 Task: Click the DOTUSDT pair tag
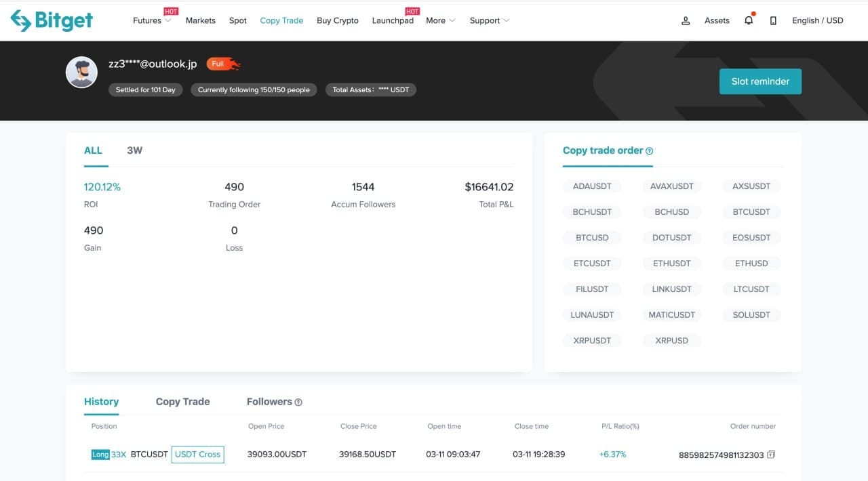point(671,238)
